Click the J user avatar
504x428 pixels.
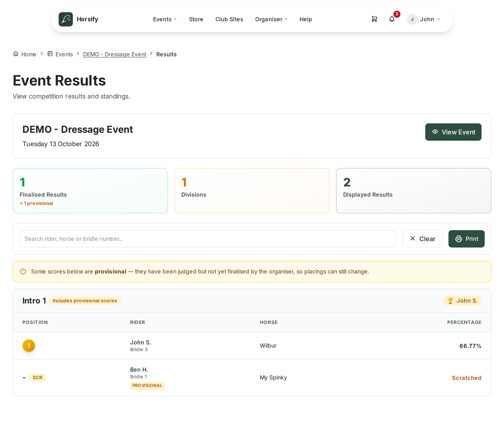pos(412,19)
